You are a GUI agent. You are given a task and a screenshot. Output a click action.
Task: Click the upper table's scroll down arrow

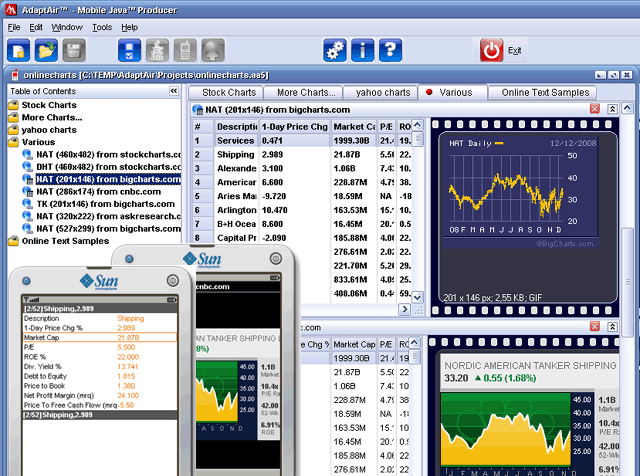click(x=417, y=298)
